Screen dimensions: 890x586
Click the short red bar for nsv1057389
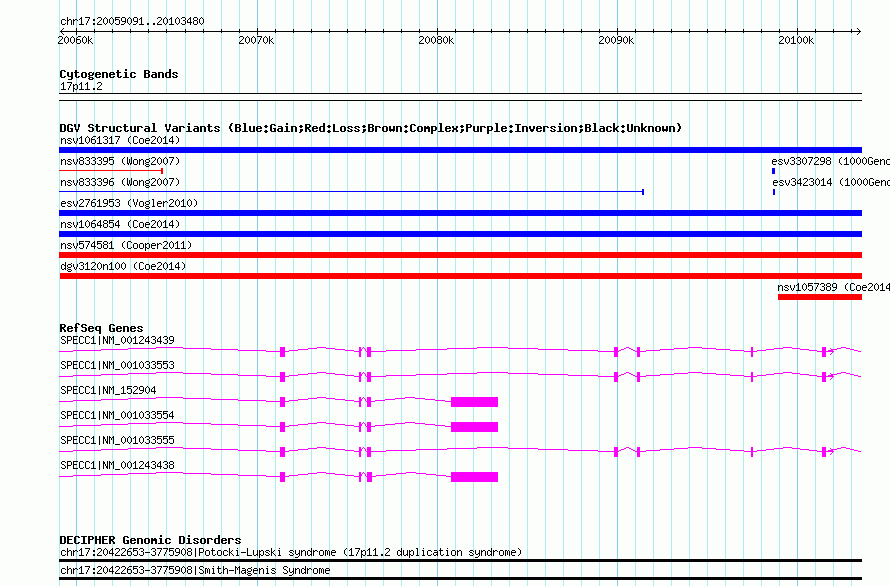(820, 297)
